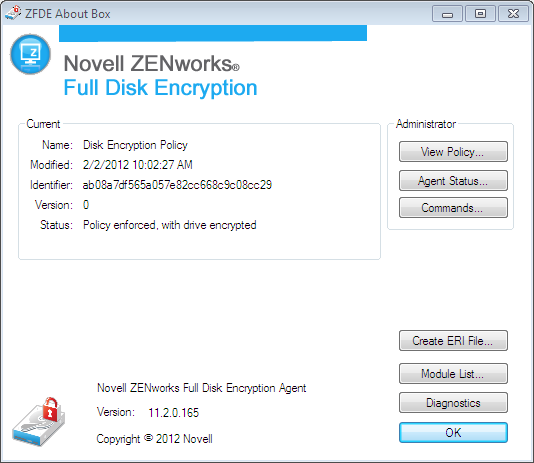The image size is (534, 463).
Task: Launch Diagnostics
Action: 453,403
